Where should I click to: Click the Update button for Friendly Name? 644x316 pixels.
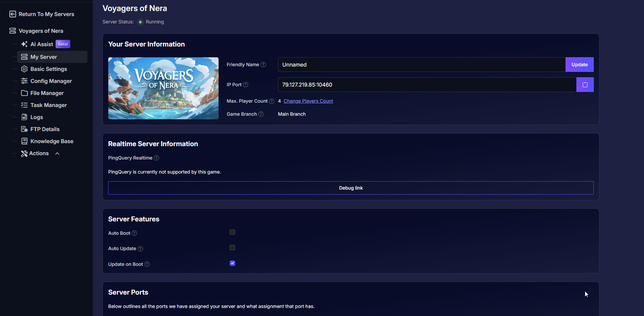579,65
